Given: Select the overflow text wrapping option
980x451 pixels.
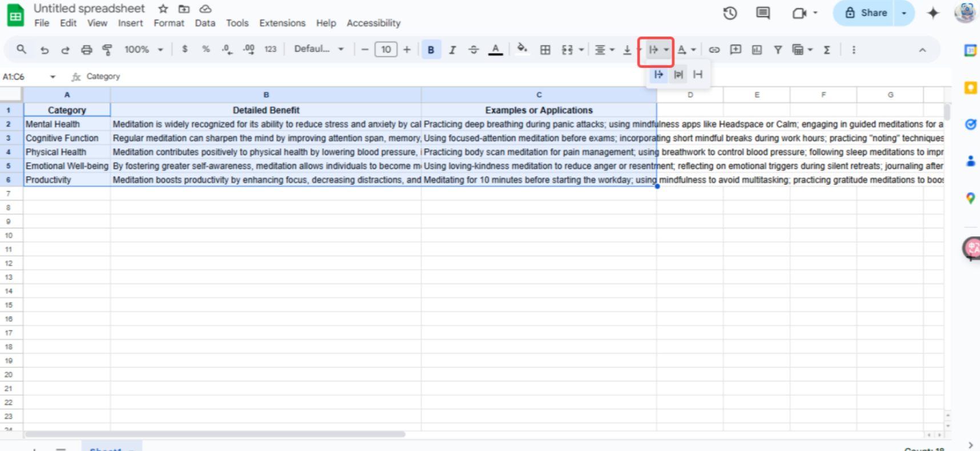Looking at the screenshot, I should click(x=658, y=74).
